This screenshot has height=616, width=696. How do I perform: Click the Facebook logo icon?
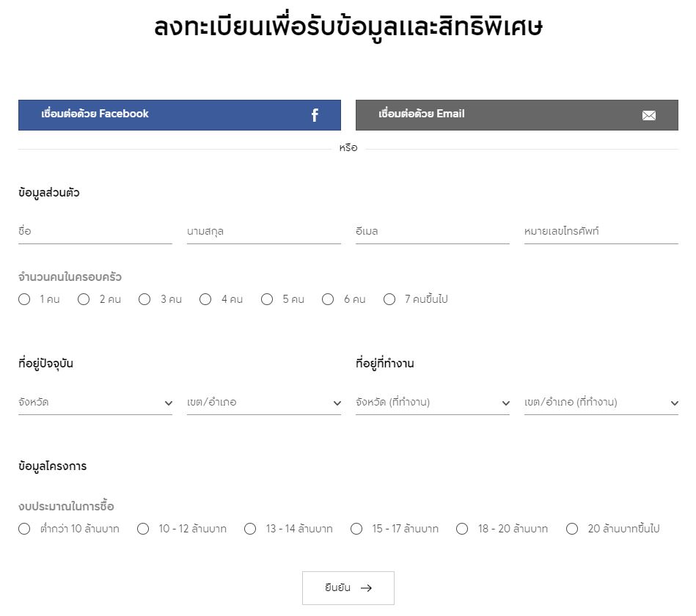click(315, 115)
